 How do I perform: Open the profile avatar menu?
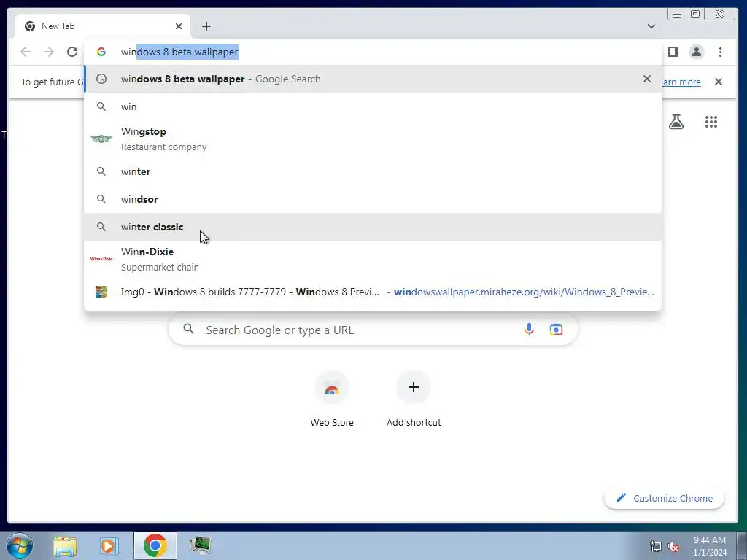[x=697, y=52]
